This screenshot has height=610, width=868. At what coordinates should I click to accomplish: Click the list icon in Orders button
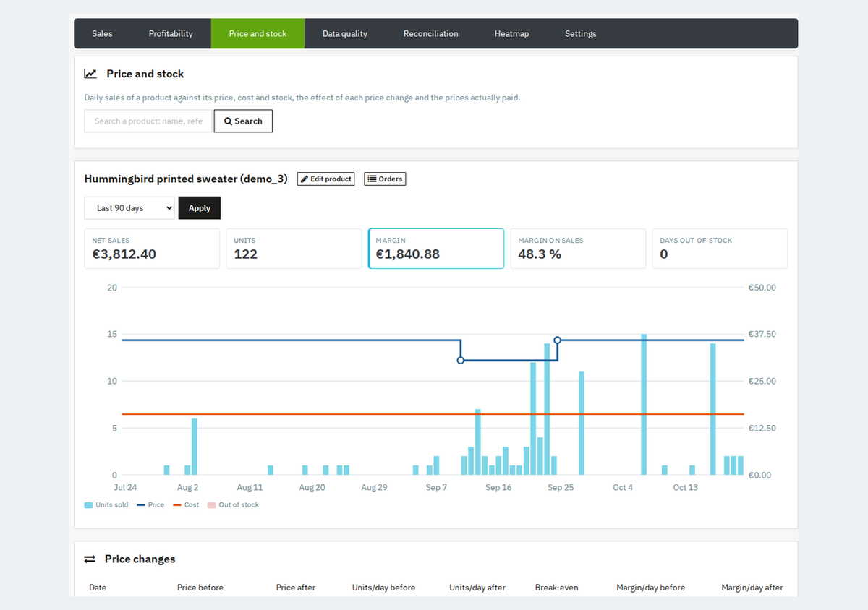coord(372,179)
